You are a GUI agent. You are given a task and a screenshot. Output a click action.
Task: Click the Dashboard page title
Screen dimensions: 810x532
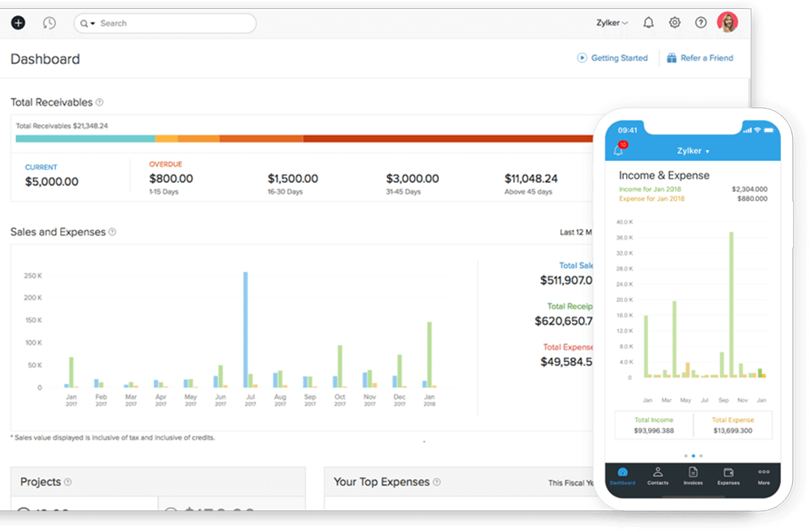(x=45, y=59)
